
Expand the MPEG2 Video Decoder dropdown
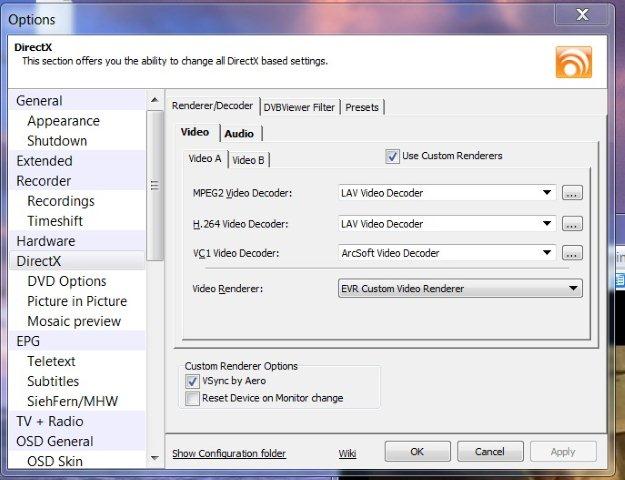click(x=547, y=193)
